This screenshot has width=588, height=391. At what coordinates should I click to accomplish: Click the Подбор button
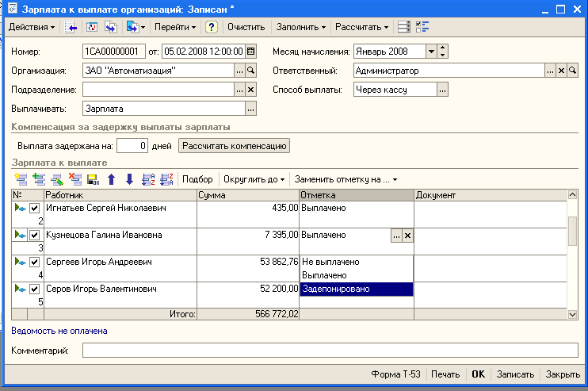coord(197,179)
